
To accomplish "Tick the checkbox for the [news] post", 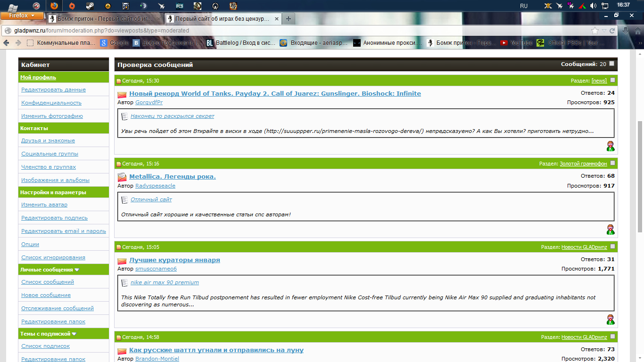I will pos(613,80).
